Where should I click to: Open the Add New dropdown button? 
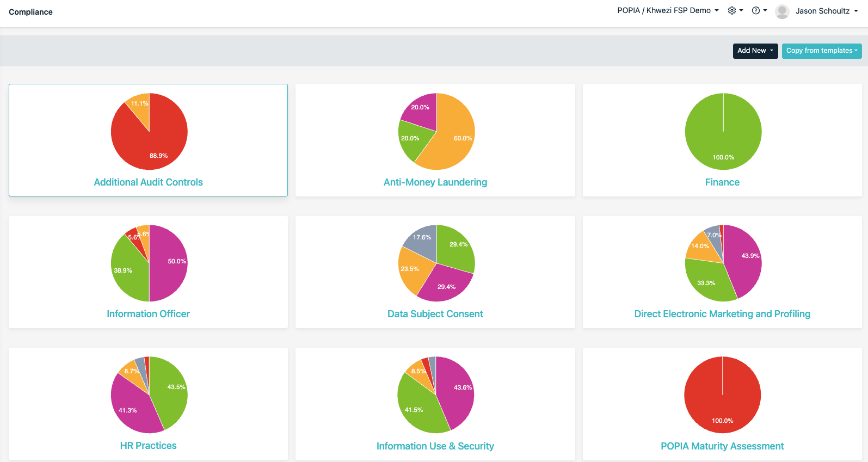tap(755, 51)
